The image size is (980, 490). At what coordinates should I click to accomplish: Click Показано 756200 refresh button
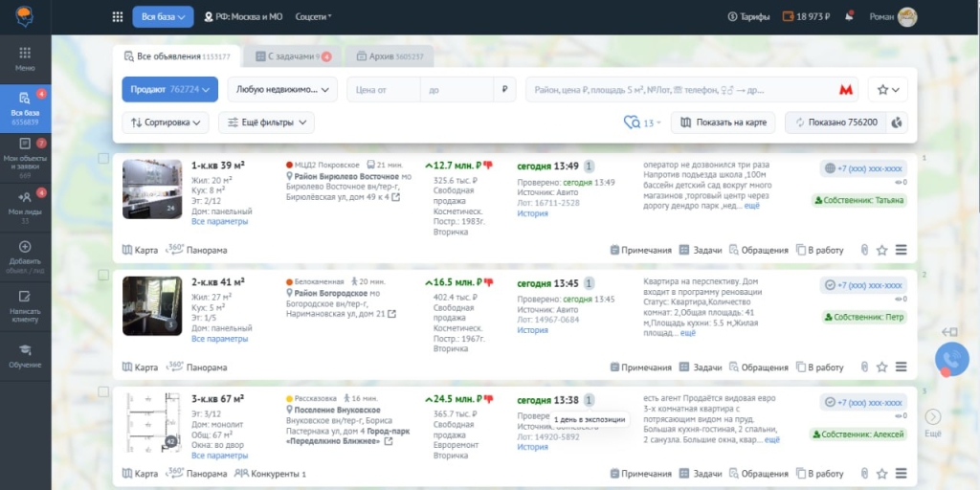835,122
